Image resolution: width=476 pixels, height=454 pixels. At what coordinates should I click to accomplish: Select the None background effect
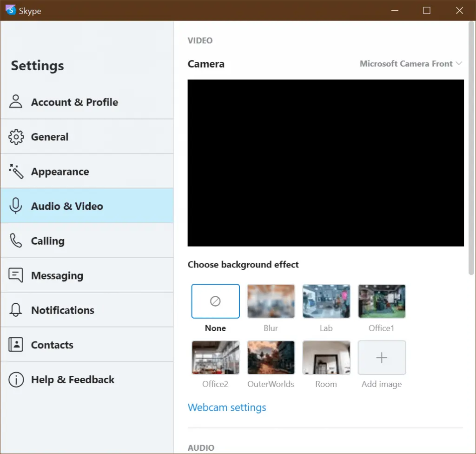(x=215, y=301)
